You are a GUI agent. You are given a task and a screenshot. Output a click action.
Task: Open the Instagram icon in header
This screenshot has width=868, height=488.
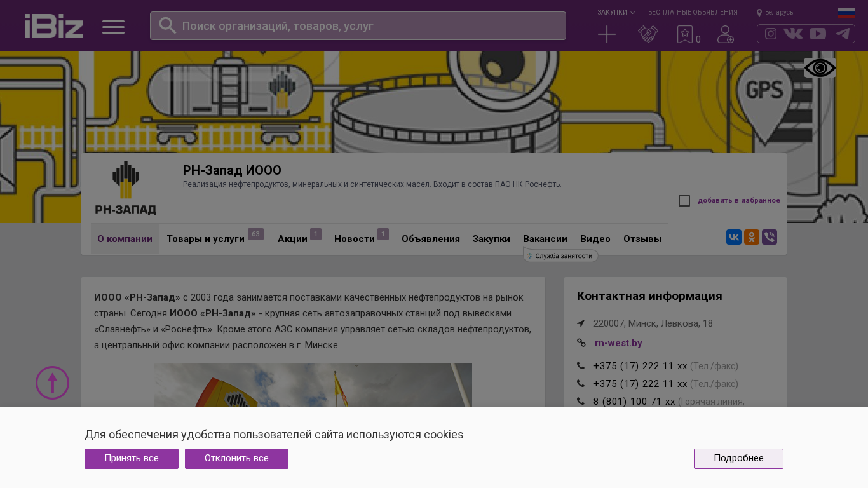click(771, 34)
